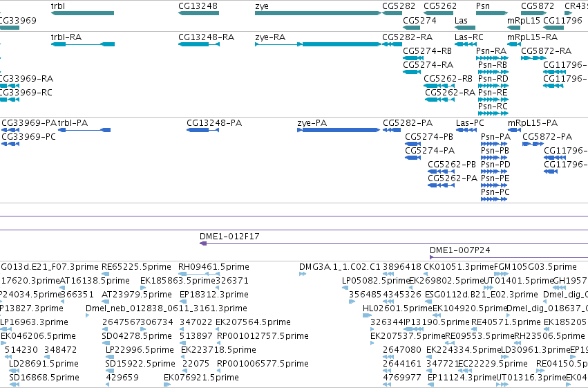Image resolution: width=588 pixels, height=388 pixels.
Task: Select the CG5872-PA protein label
Action: (547, 137)
